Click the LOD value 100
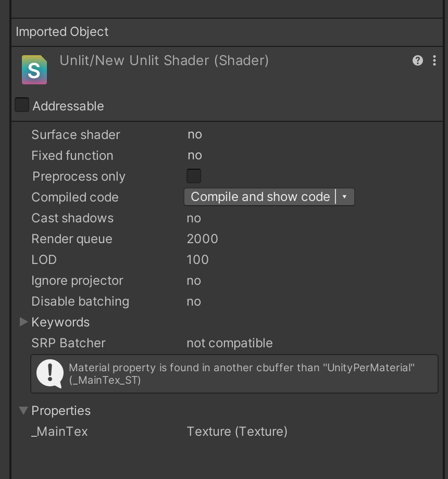 click(197, 259)
